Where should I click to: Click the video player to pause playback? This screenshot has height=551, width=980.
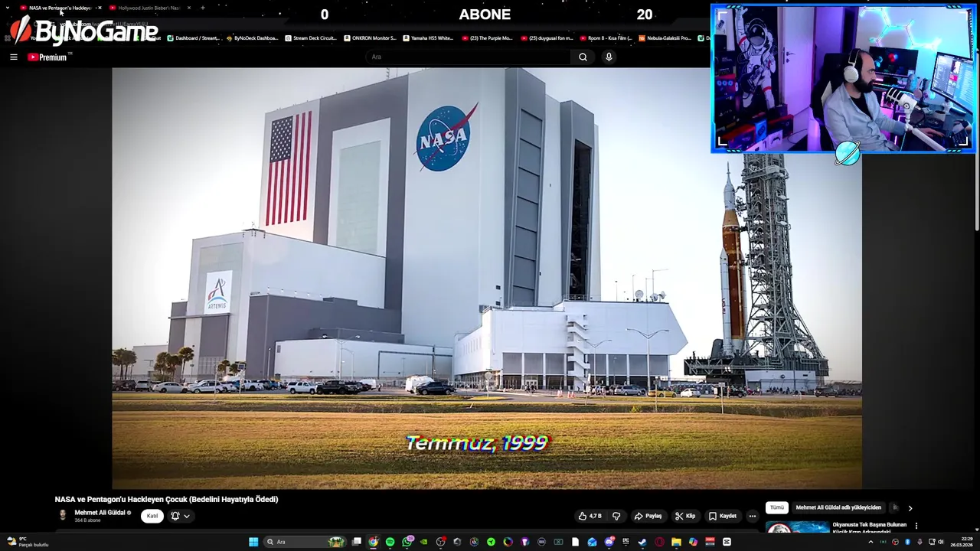pos(487,278)
